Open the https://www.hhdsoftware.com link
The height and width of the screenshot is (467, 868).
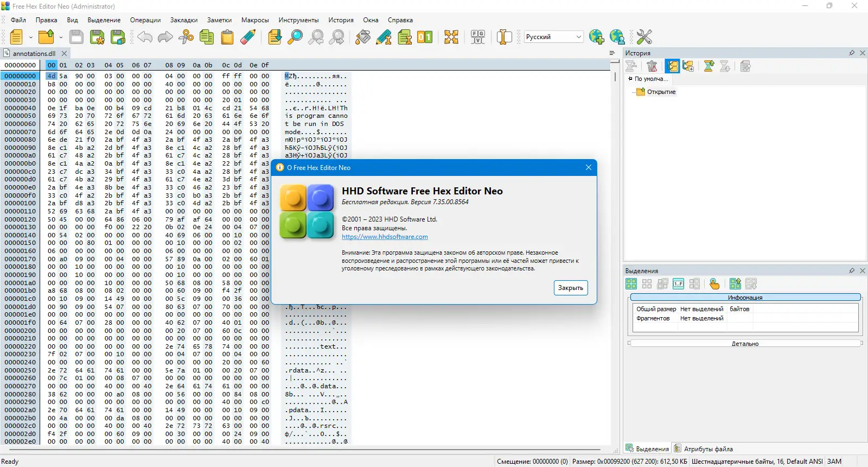[x=385, y=237]
